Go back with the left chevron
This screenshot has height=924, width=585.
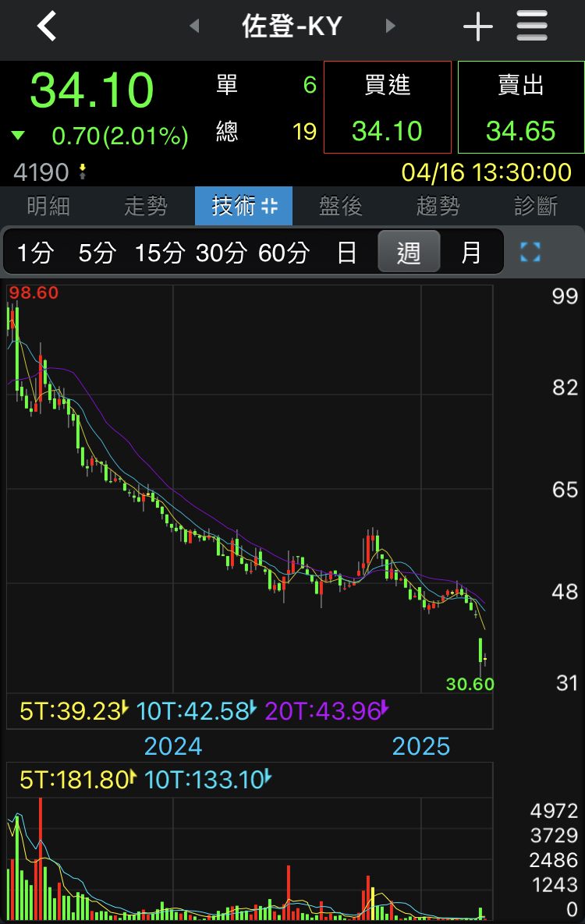click(x=47, y=26)
